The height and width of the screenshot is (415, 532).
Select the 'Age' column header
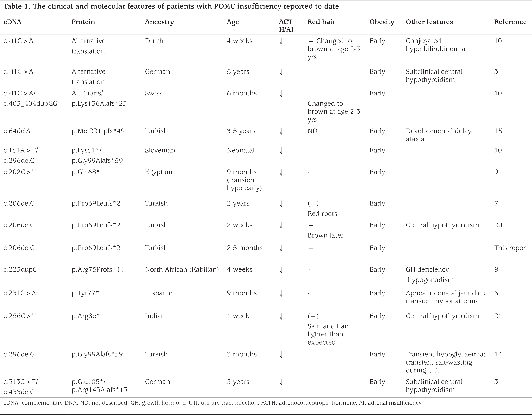233,22
